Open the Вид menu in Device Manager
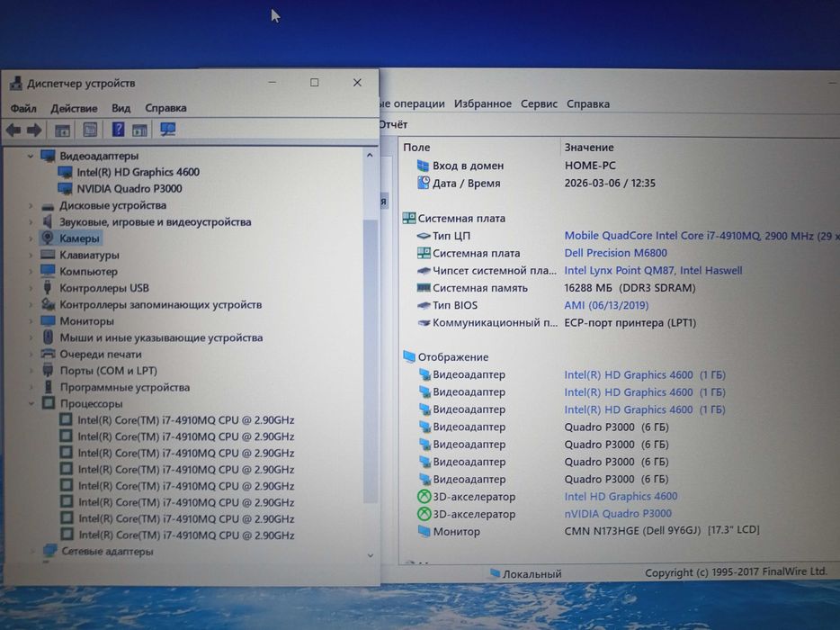Viewport: 840px width, 630px height. click(121, 108)
